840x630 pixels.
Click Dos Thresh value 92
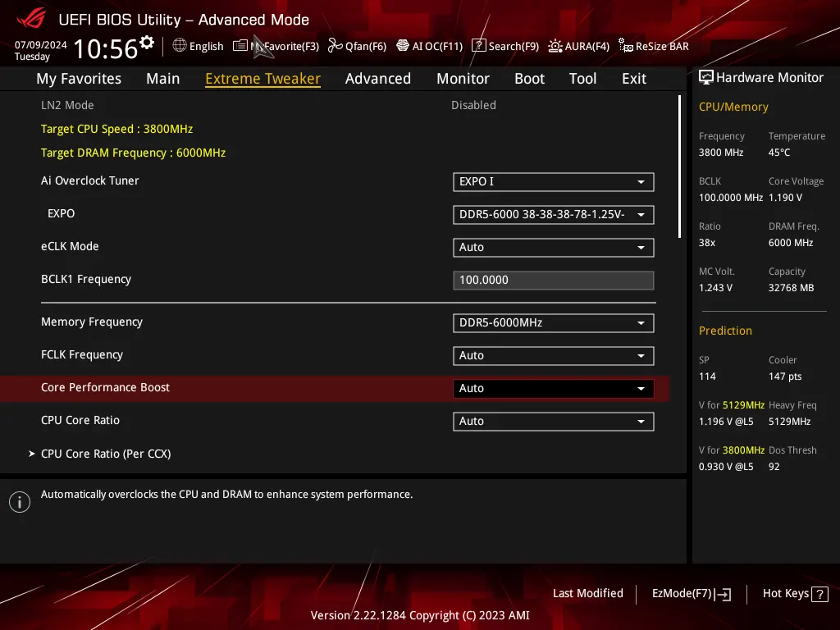[x=774, y=466]
